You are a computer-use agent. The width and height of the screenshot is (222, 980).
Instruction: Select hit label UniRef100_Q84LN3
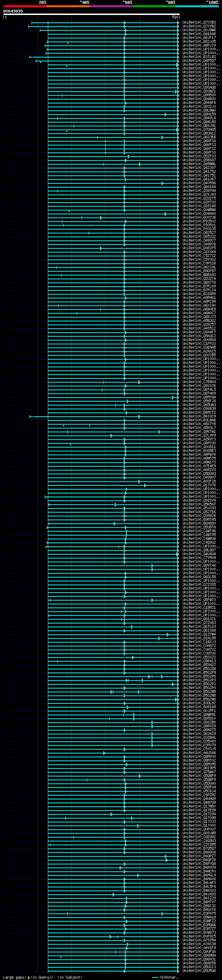tap(199, 122)
